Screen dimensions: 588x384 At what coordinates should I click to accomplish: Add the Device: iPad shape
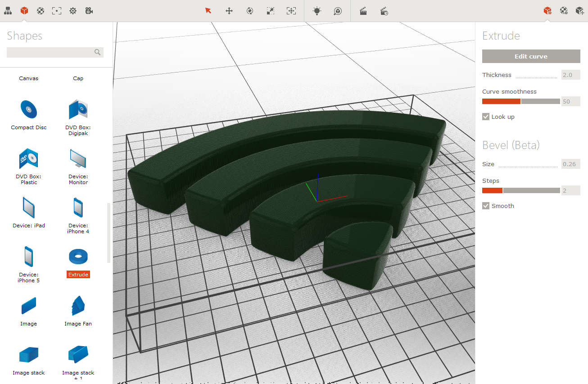tap(28, 208)
